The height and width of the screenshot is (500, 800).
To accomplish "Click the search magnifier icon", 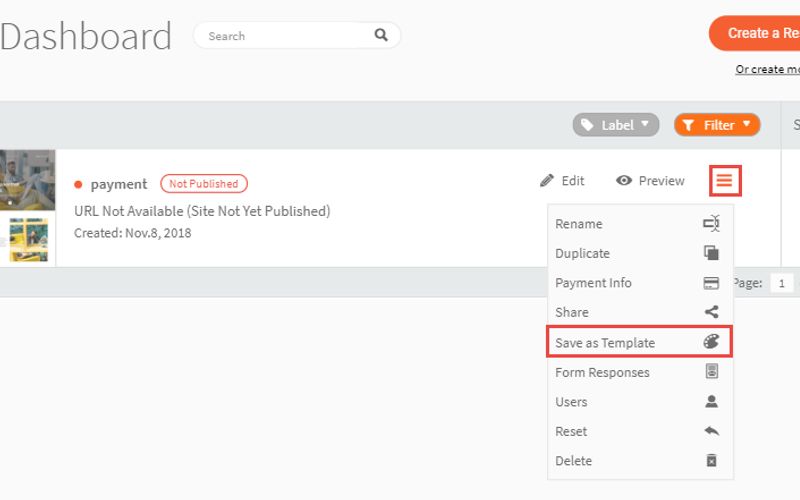I will [x=381, y=35].
